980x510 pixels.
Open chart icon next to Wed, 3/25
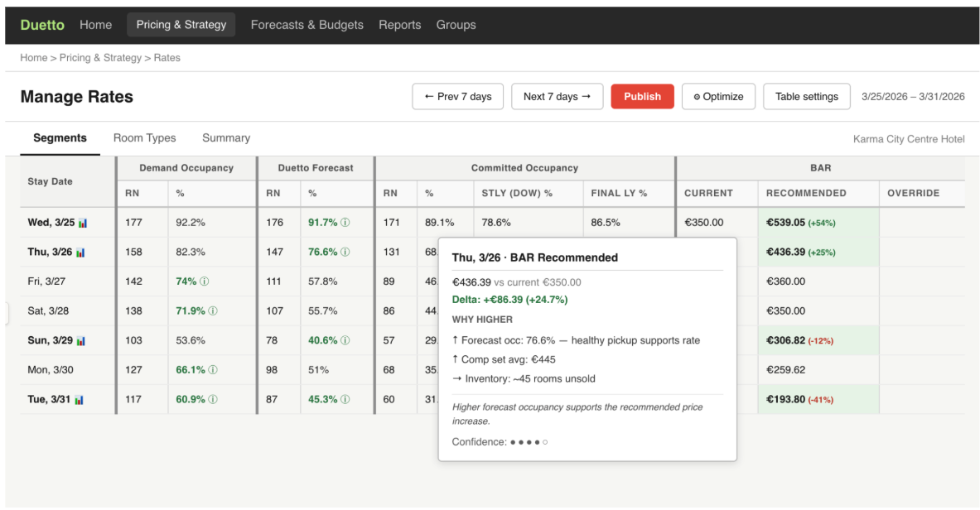(x=83, y=224)
